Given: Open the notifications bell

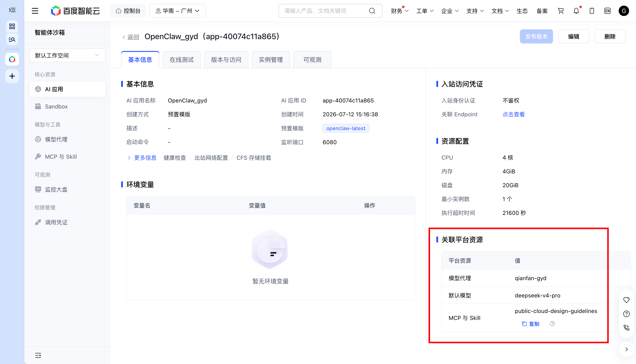Looking at the screenshot, I should [576, 11].
